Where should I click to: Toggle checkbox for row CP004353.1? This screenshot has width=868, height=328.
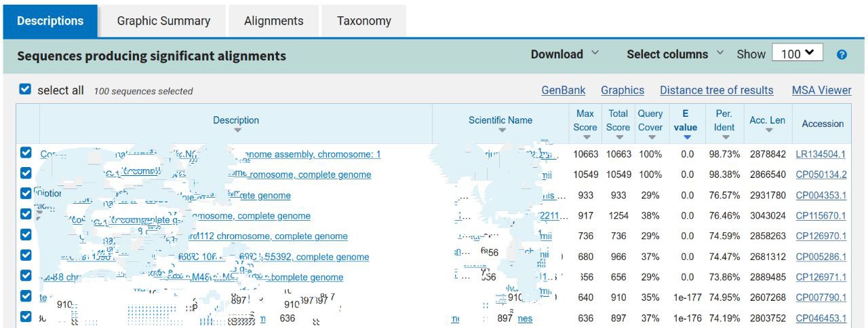[26, 194]
